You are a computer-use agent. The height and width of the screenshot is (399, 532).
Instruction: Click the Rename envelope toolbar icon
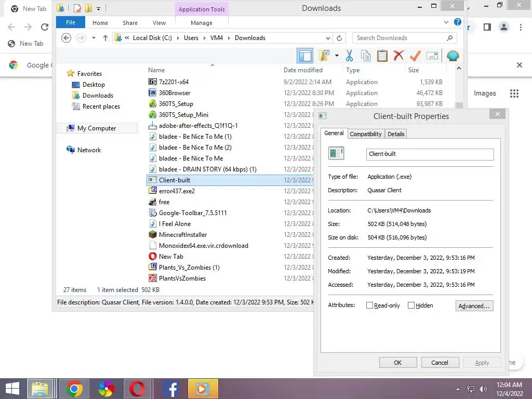(x=432, y=56)
